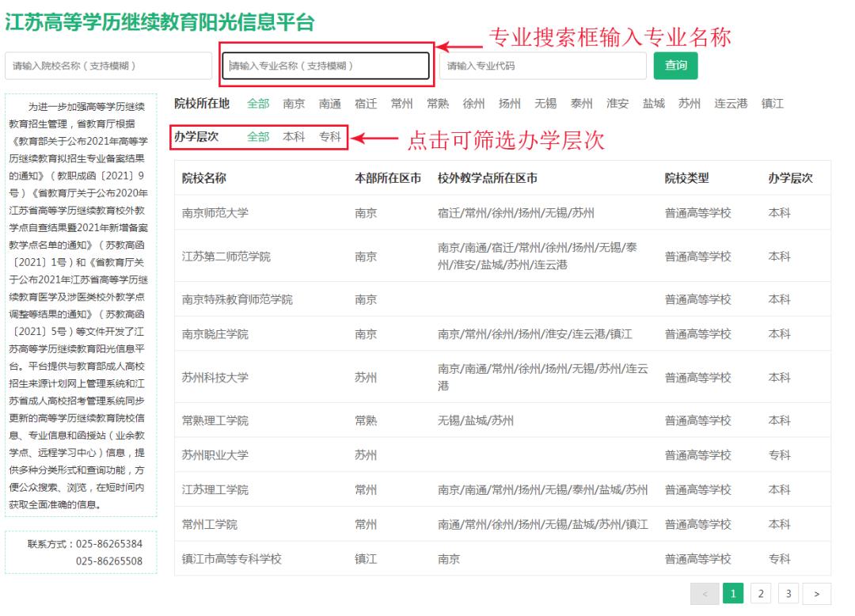This screenshot has height=616, width=855.
Task: Click the 校外教学点所在区市 column header
Action: coord(488,178)
